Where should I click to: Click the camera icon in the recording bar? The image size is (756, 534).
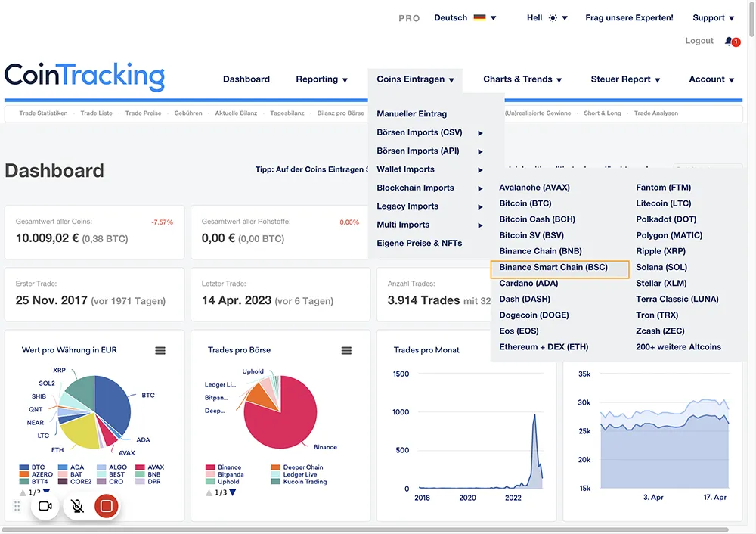coord(45,506)
